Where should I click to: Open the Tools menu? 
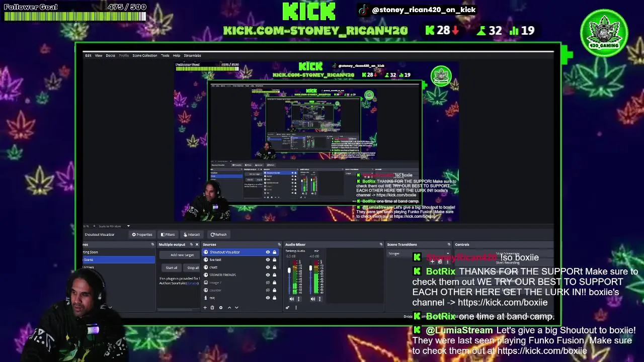coord(165,55)
